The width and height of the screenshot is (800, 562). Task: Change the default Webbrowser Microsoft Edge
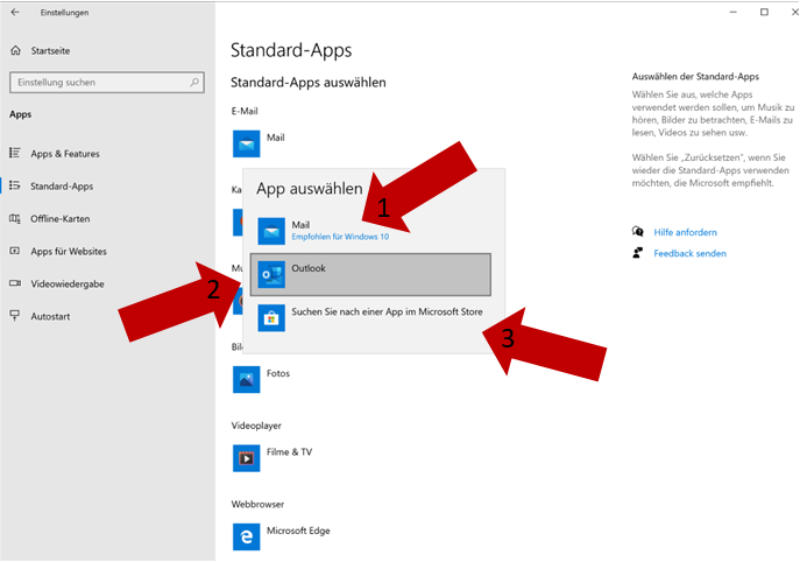[x=281, y=537]
